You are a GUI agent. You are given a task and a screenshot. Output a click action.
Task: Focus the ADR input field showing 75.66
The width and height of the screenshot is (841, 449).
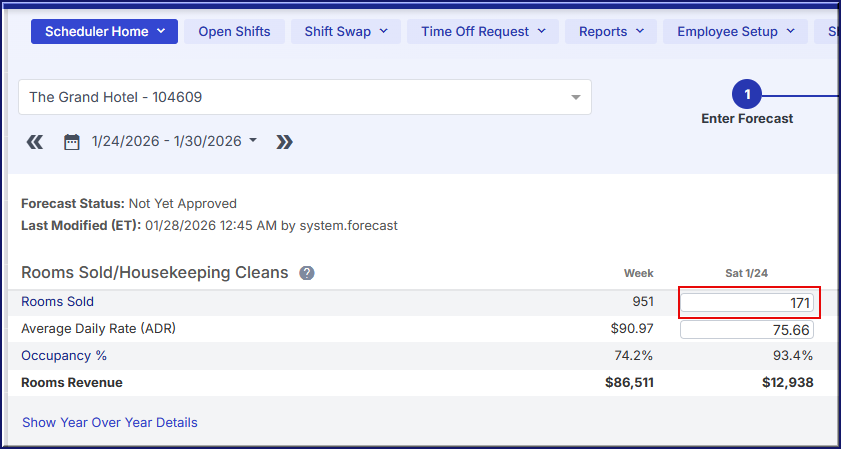(747, 329)
